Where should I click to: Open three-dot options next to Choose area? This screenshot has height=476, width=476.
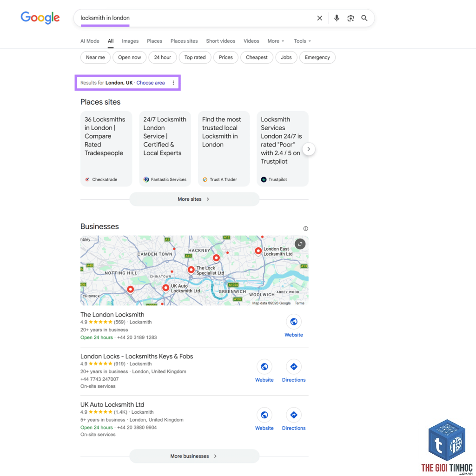click(x=173, y=83)
